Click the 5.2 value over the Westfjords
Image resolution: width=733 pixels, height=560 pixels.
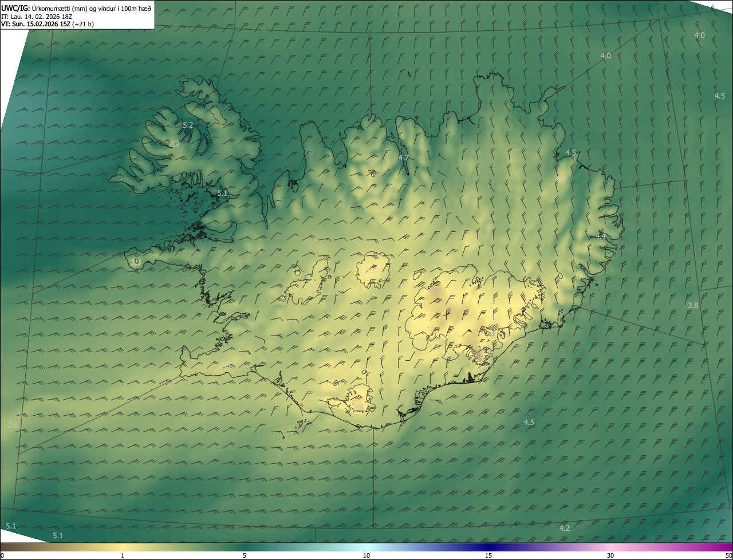(x=188, y=125)
